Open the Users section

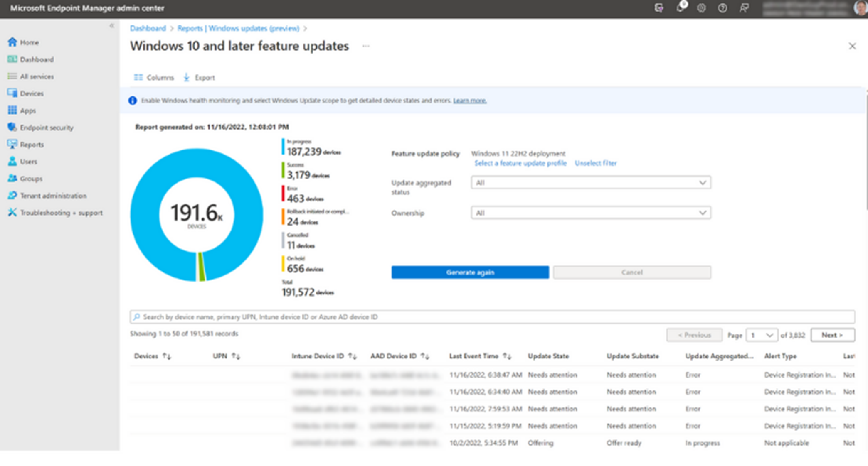(27, 161)
